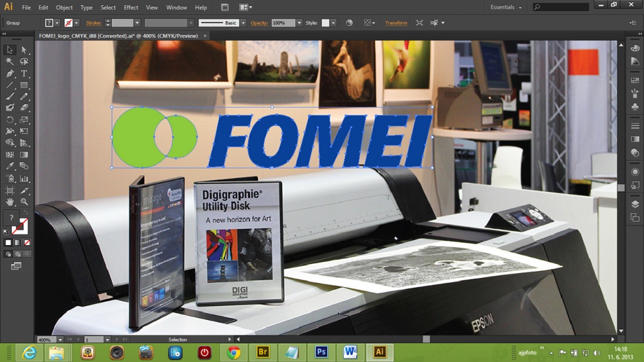Select the Artboard tool

click(10, 190)
